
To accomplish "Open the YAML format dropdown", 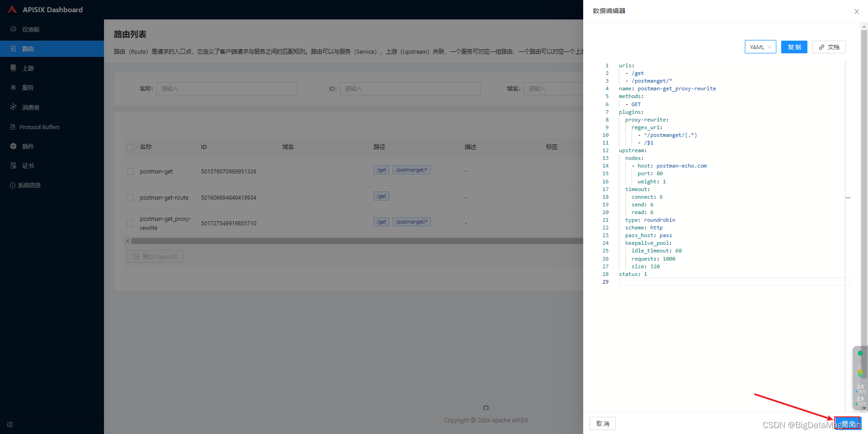I will tap(760, 47).
